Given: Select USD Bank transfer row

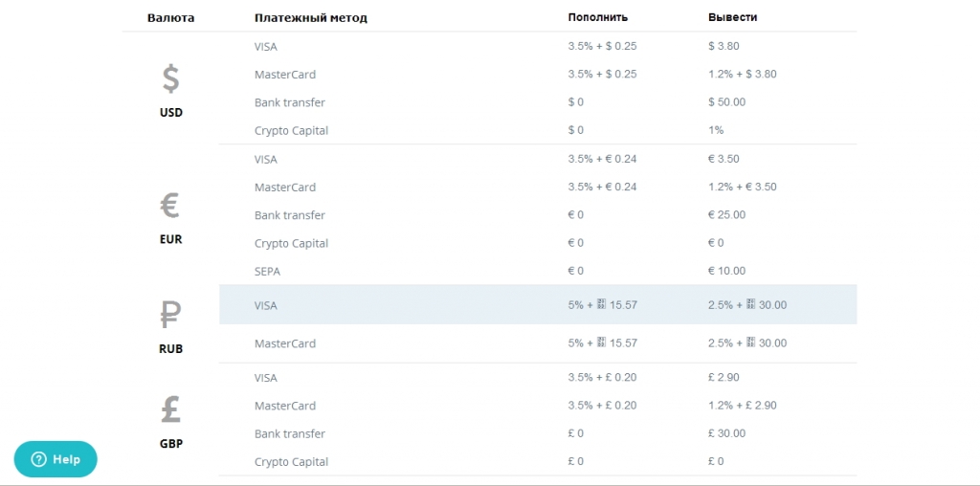Looking at the screenshot, I should (538, 101).
